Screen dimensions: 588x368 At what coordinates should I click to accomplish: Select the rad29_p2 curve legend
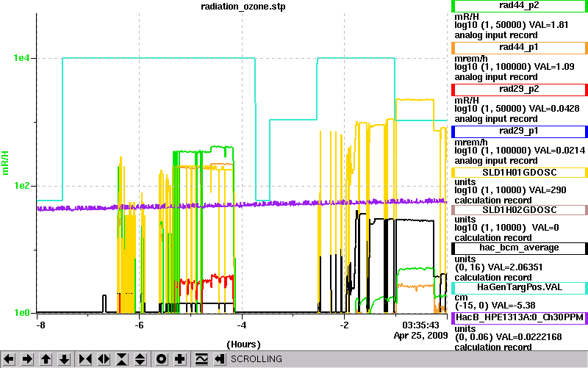(520, 89)
